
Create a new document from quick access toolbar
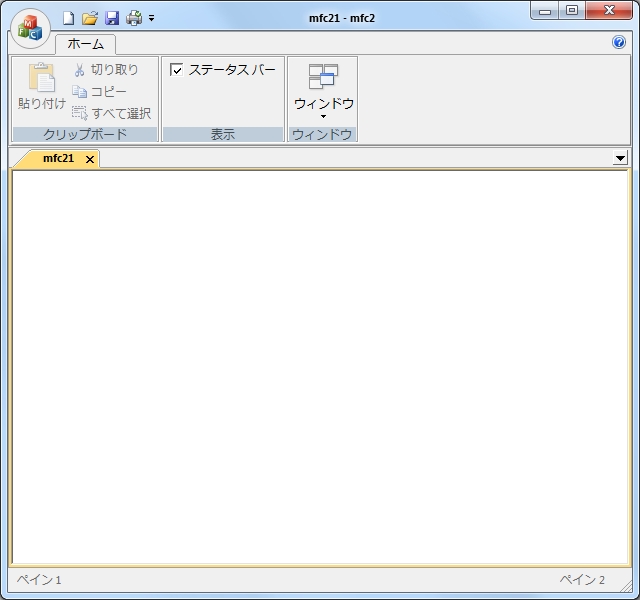69,18
